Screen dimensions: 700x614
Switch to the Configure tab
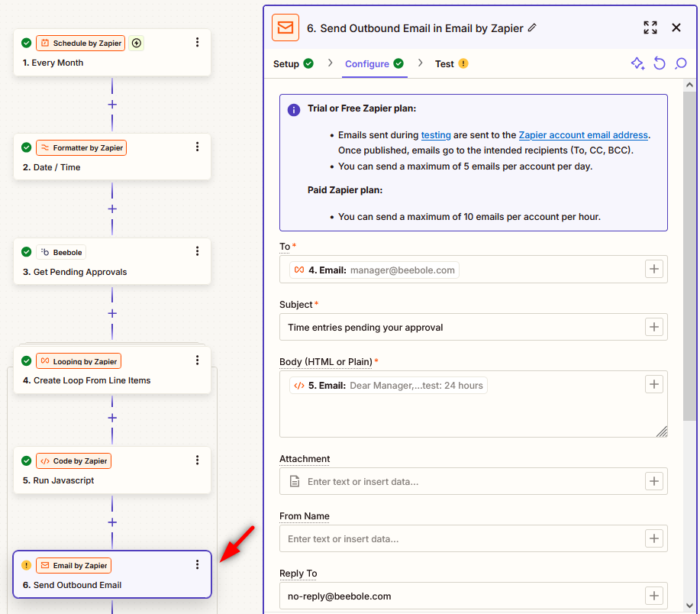[x=374, y=64]
